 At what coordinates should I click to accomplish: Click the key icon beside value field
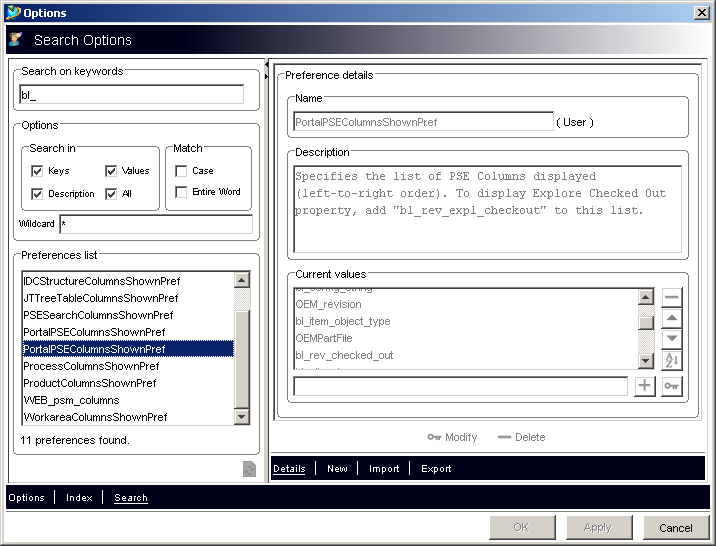pyautogui.click(x=672, y=386)
